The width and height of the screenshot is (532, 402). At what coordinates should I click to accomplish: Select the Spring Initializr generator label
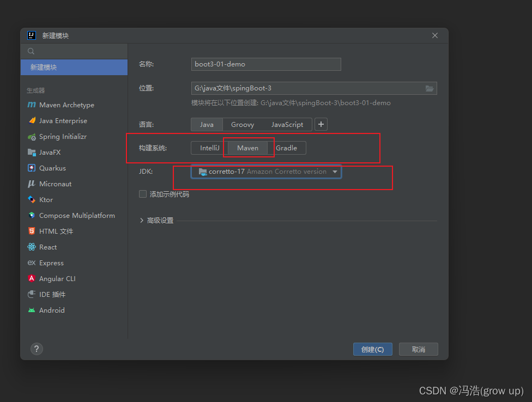click(63, 137)
